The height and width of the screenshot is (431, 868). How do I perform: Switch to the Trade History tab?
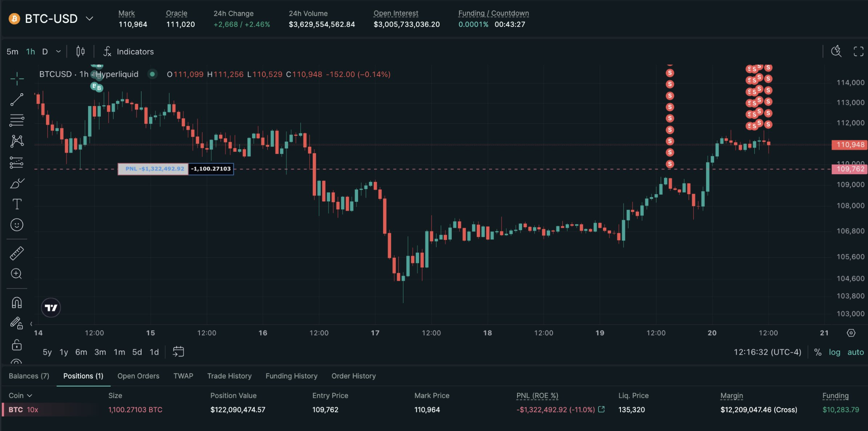point(229,376)
